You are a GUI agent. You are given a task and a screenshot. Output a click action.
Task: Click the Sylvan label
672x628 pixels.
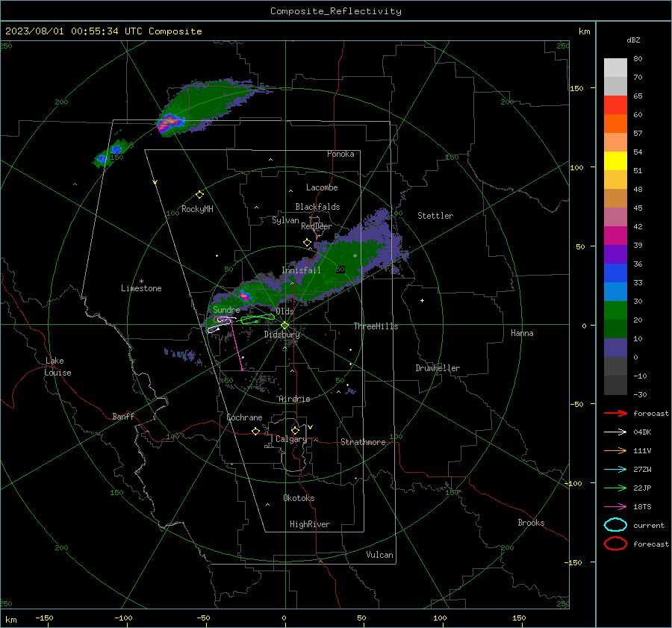coord(285,220)
